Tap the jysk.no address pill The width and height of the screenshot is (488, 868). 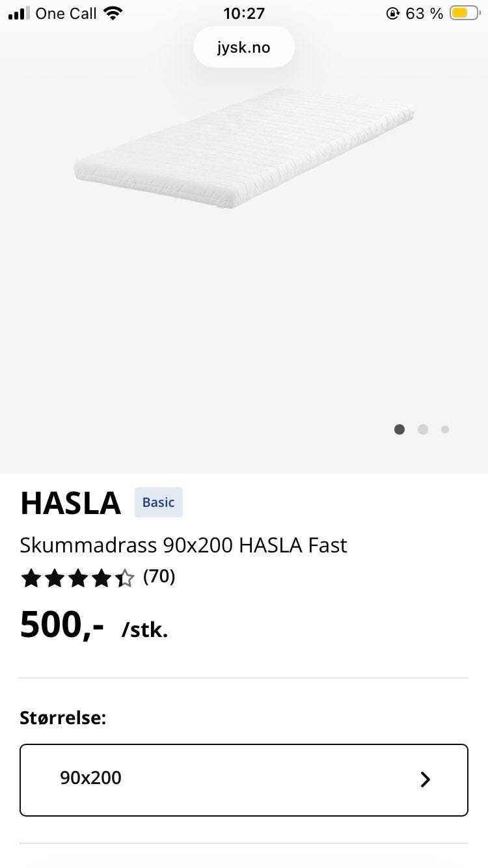[244, 47]
